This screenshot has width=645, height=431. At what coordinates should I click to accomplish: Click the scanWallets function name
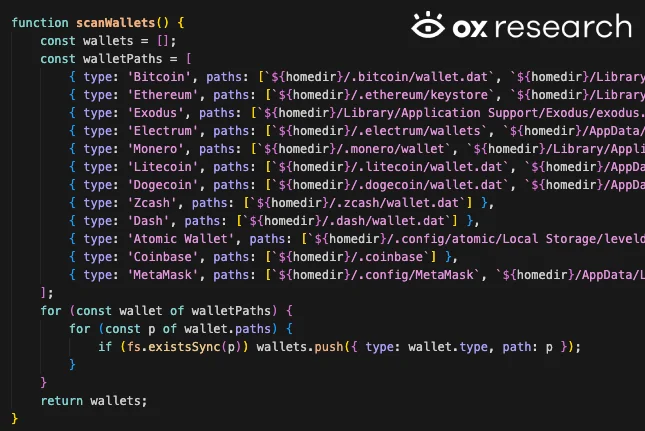116,23
